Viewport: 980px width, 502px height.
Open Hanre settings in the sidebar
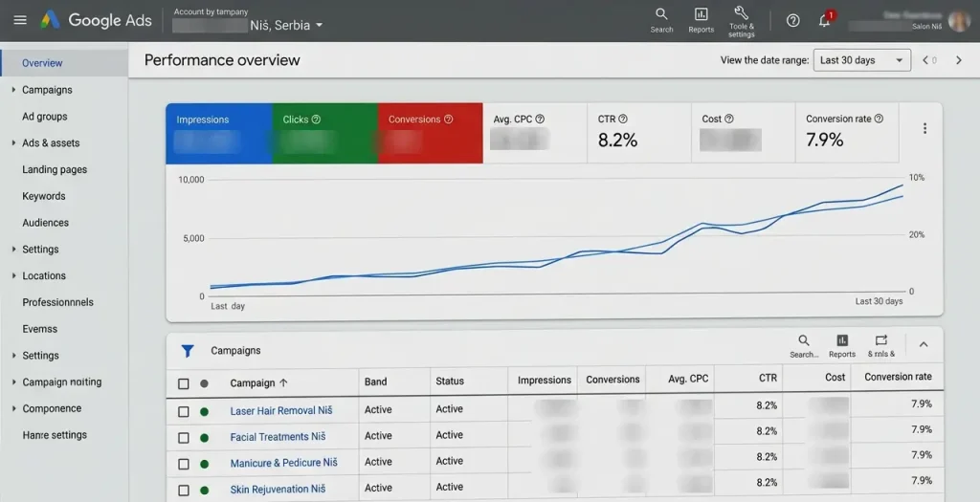click(55, 435)
